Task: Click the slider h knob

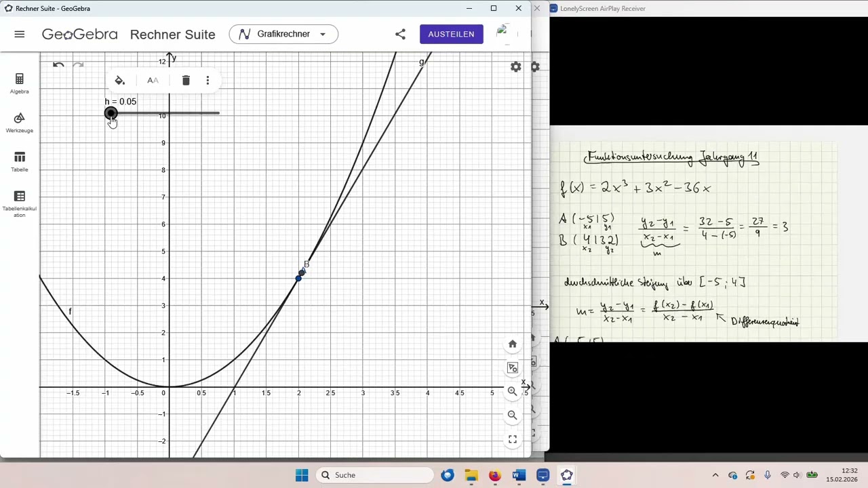Action: tap(111, 113)
